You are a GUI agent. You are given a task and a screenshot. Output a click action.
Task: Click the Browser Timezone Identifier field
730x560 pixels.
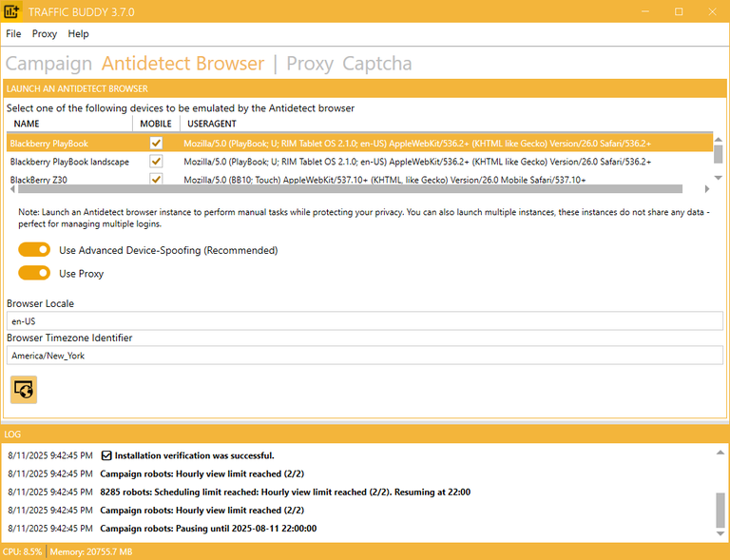364,356
